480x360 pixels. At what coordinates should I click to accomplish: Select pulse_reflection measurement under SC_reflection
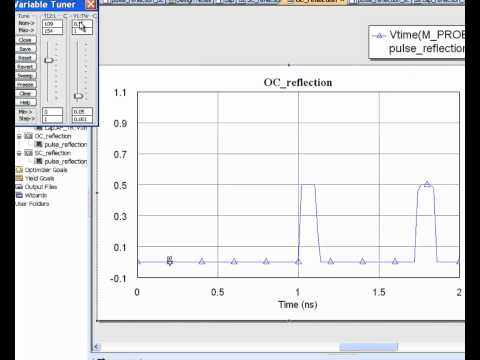66,162
